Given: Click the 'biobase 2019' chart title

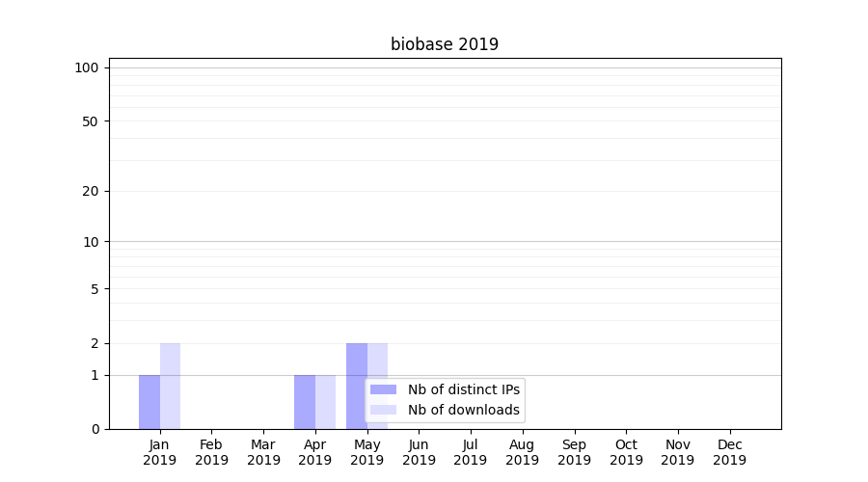Looking at the screenshot, I should pos(445,44).
